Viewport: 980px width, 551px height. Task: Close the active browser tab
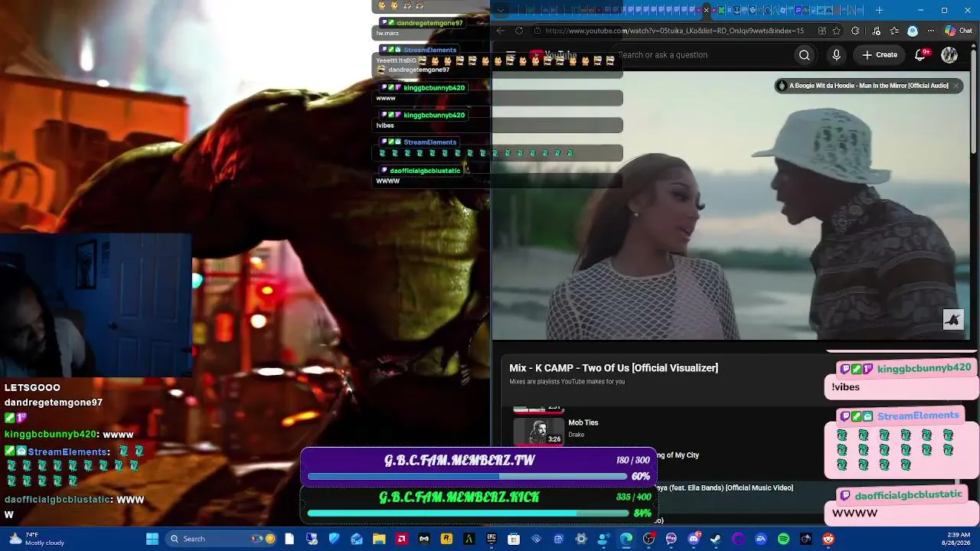[706, 10]
